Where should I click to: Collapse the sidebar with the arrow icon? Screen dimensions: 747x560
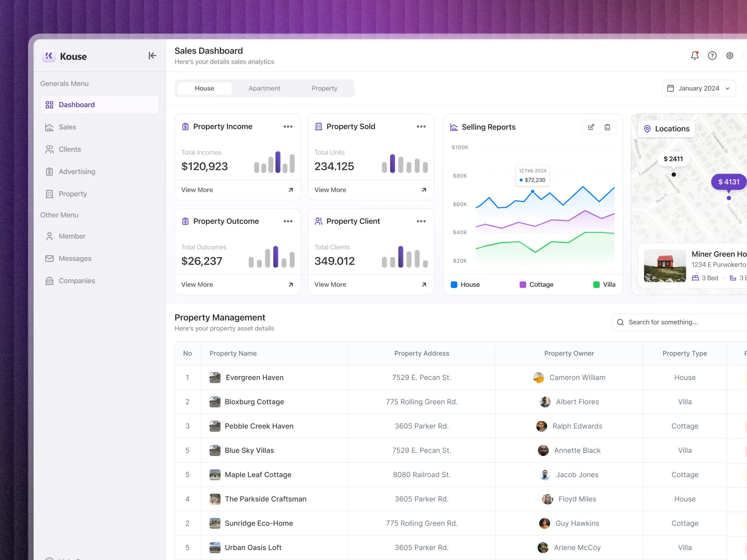click(152, 56)
